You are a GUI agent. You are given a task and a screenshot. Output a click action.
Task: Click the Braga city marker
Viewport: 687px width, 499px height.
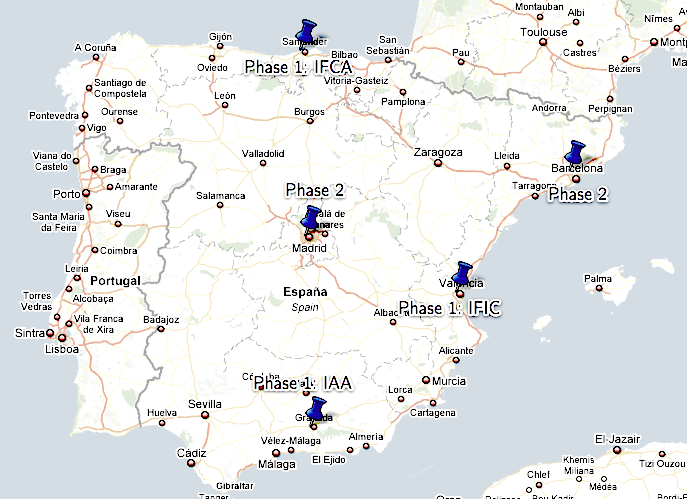pyautogui.click(x=95, y=169)
